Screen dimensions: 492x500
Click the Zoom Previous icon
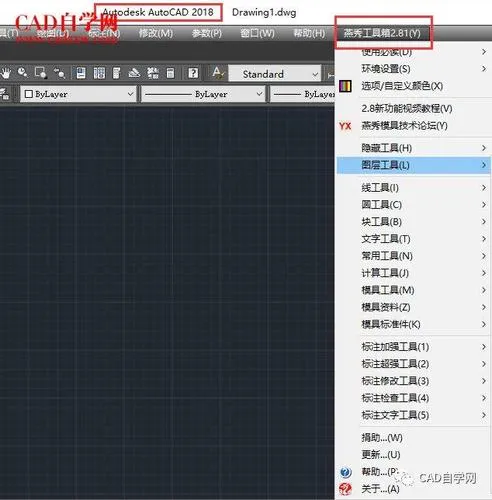point(59,73)
